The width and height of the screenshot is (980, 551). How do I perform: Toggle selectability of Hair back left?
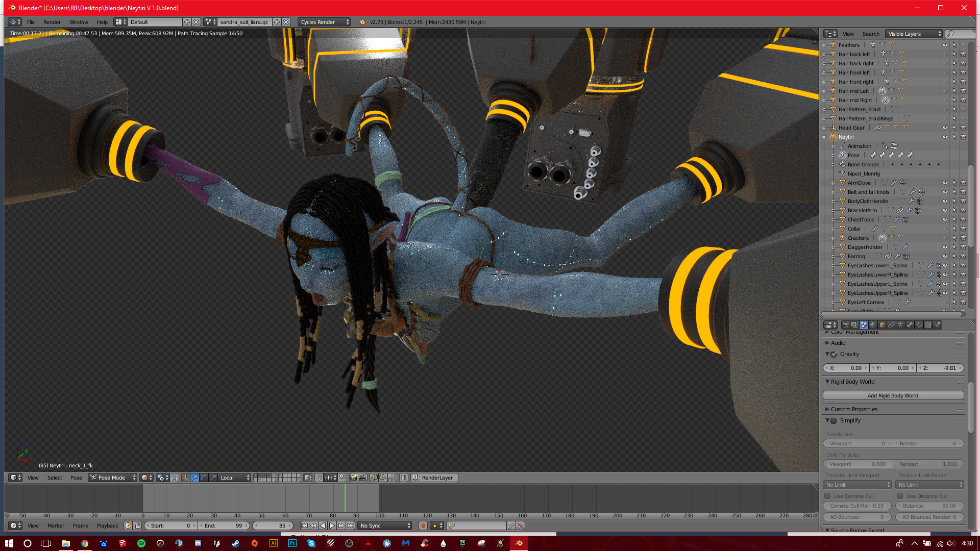954,54
